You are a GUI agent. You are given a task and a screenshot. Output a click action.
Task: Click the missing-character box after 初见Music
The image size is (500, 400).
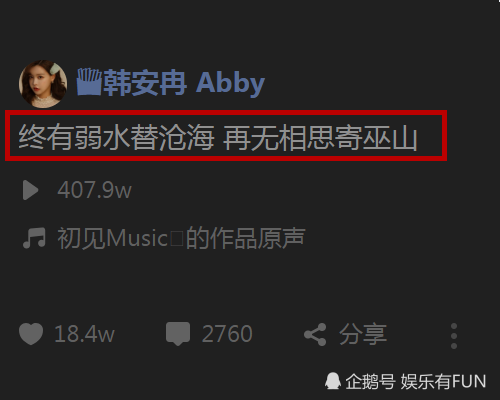point(177,239)
